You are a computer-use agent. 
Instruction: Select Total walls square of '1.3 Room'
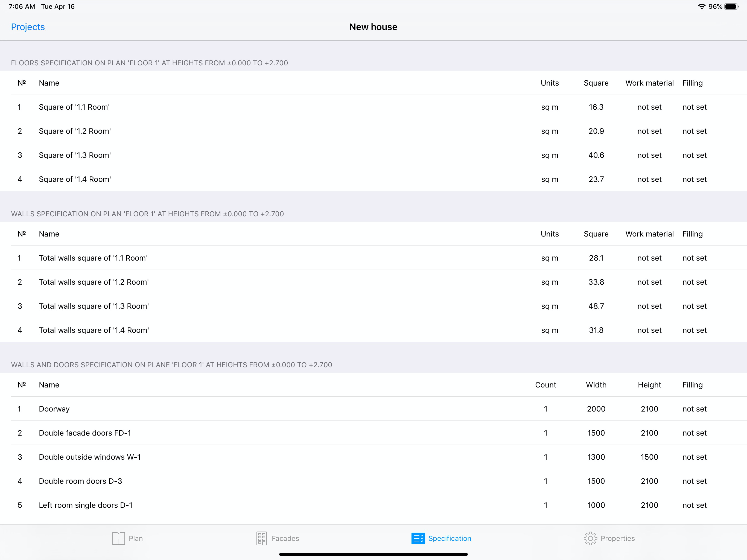[x=373, y=306]
